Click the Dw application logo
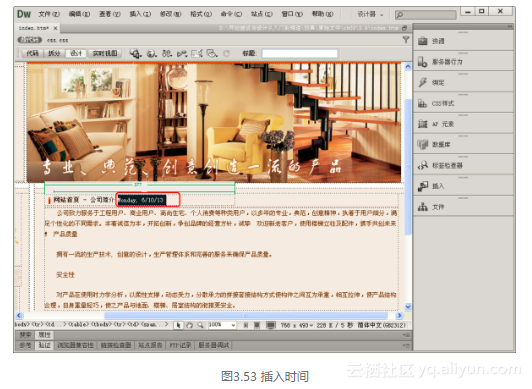This screenshot has width=532, height=389. [x=24, y=14]
